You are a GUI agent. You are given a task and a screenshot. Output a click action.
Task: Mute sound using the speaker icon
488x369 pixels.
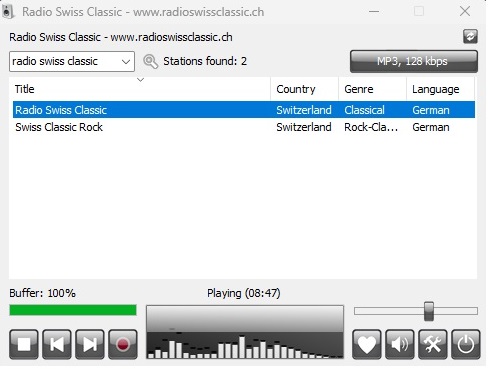pyautogui.click(x=400, y=344)
